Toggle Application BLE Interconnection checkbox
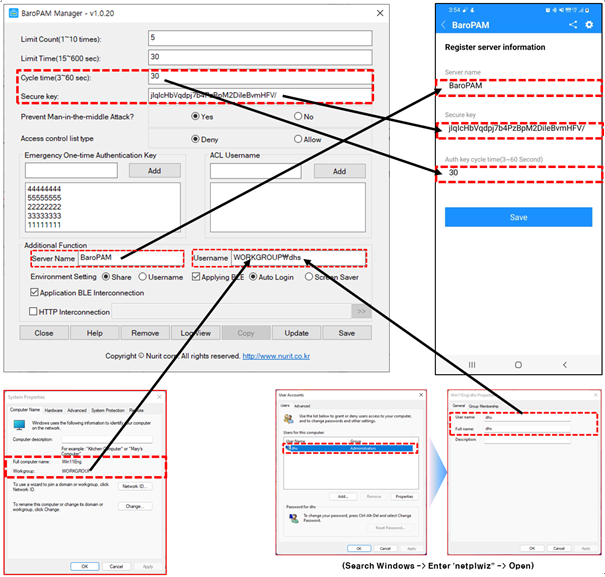The width and height of the screenshot is (605, 577). (x=34, y=292)
